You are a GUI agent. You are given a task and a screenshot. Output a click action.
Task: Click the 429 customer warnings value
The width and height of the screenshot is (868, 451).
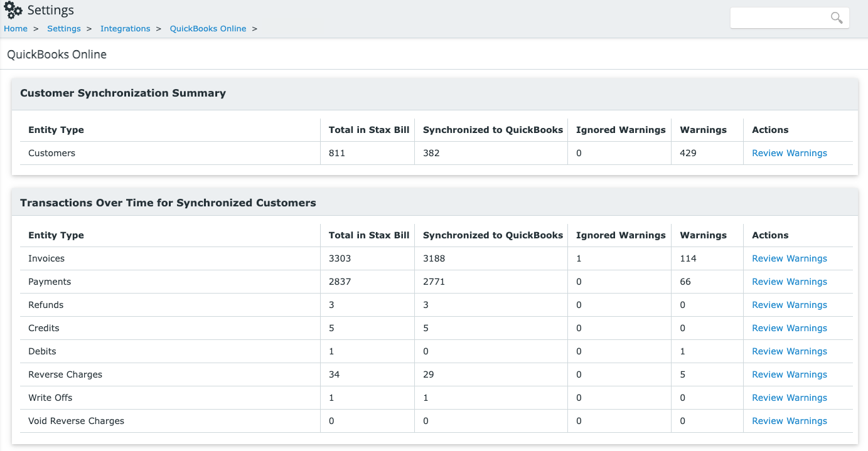pyautogui.click(x=689, y=153)
